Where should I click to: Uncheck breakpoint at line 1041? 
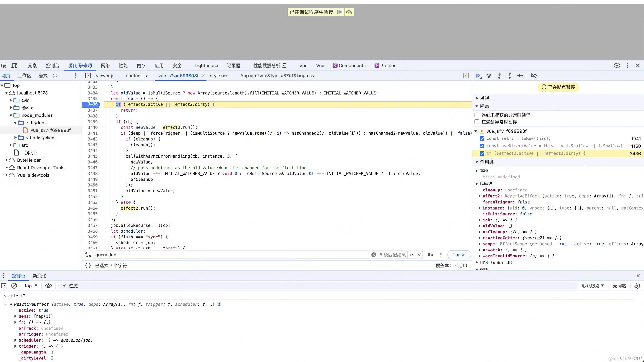pyautogui.click(x=482, y=138)
